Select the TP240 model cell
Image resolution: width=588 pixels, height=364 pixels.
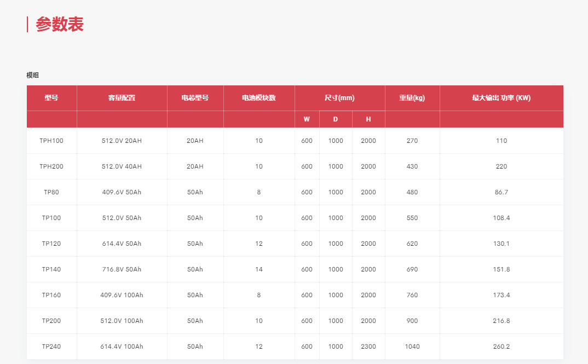[51, 346]
